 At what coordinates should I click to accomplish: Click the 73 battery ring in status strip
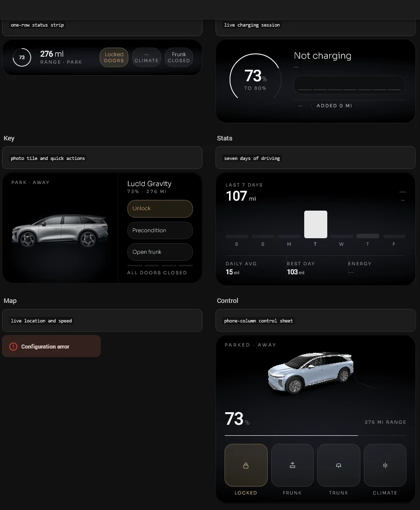[x=22, y=58]
